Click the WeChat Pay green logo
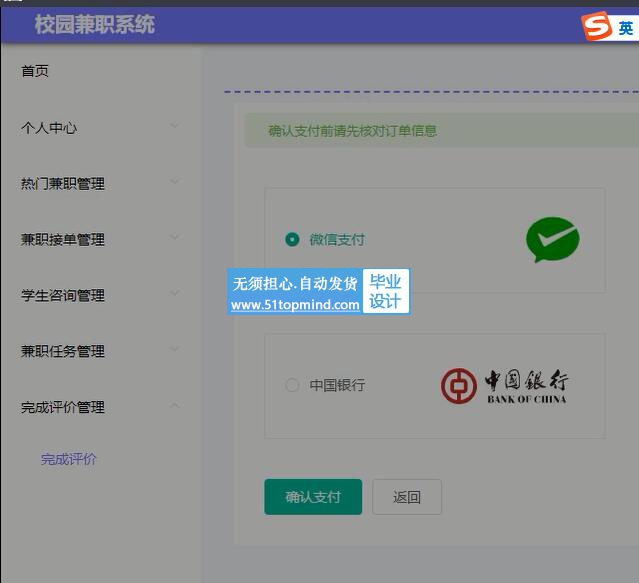The height and width of the screenshot is (583, 639). (553, 240)
